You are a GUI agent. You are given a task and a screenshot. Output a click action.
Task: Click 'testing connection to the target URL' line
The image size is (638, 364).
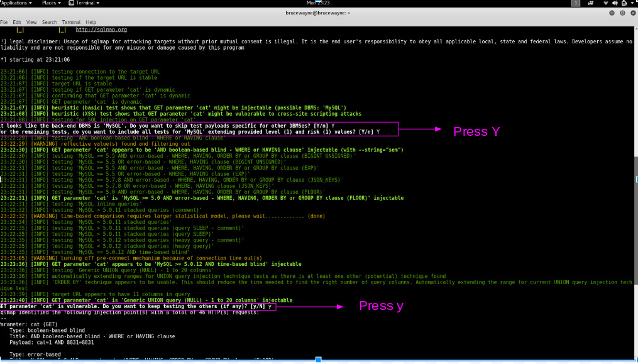tap(80, 72)
